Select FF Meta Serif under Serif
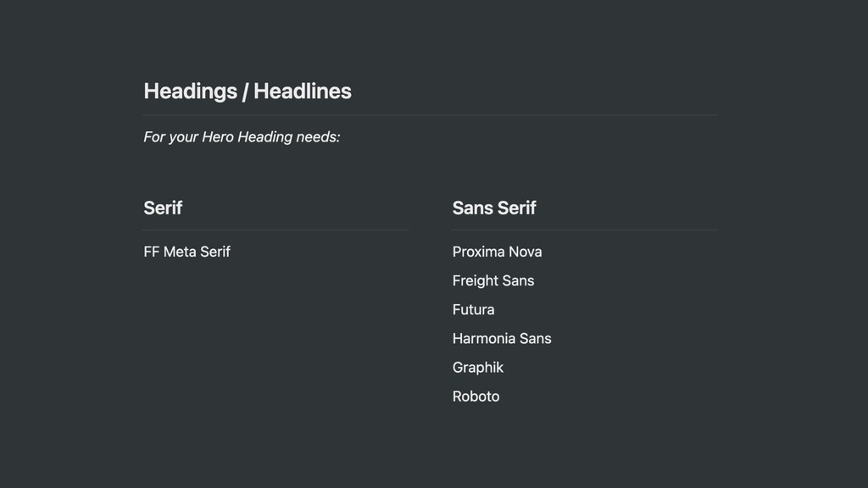868x488 pixels. [x=186, y=252]
